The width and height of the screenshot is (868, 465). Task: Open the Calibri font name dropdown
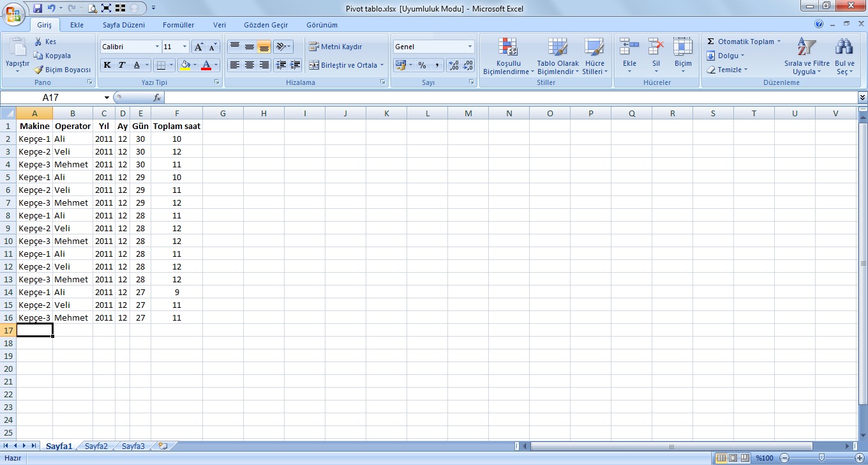pos(158,47)
